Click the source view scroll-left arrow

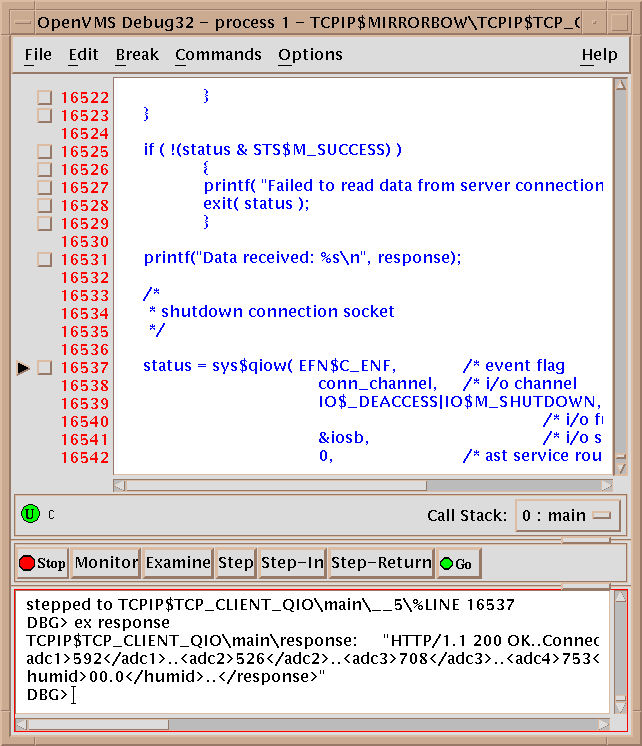click(x=119, y=486)
